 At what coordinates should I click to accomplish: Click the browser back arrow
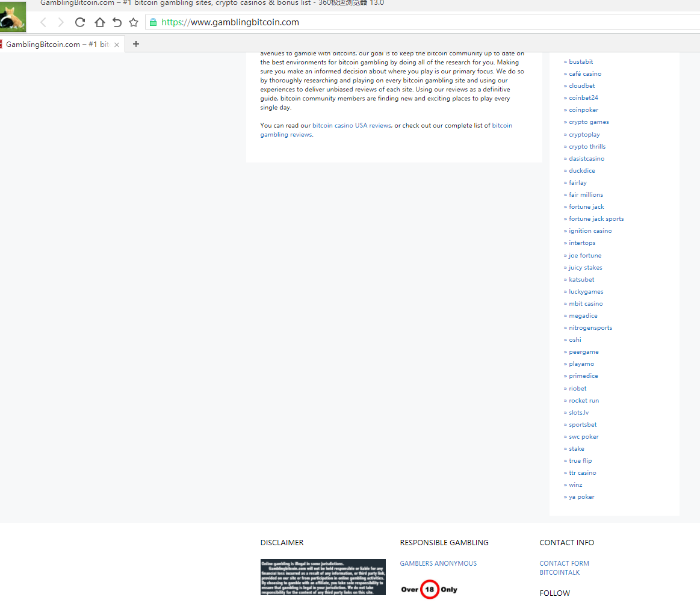click(43, 22)
